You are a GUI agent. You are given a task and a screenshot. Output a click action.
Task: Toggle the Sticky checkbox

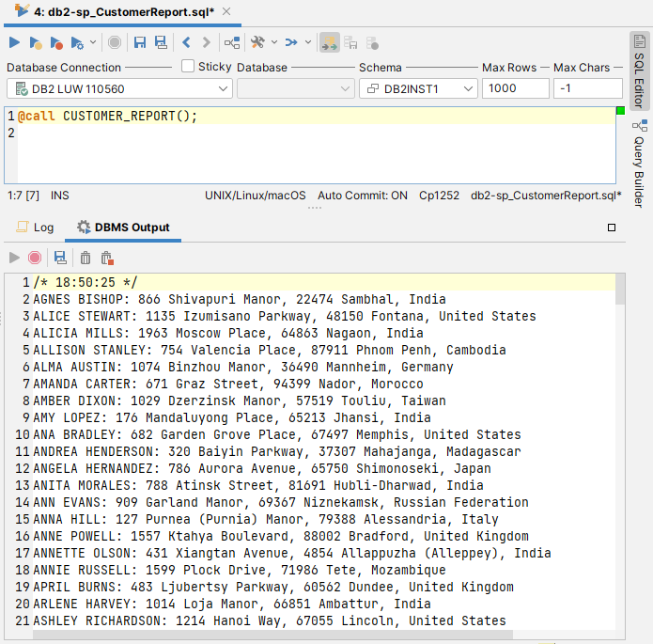click(188, 66)
